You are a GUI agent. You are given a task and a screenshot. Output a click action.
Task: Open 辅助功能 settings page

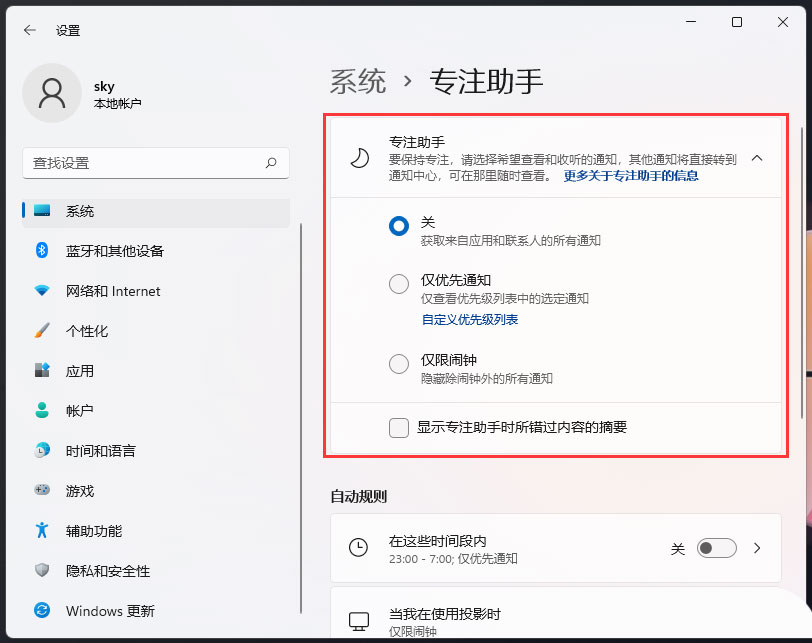(x=155, y=531)
